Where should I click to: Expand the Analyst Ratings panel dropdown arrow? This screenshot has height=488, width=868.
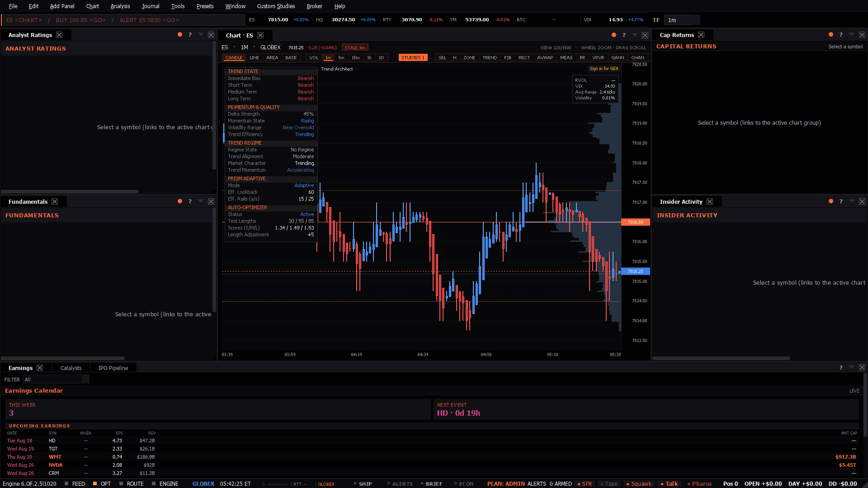point(201,35)
